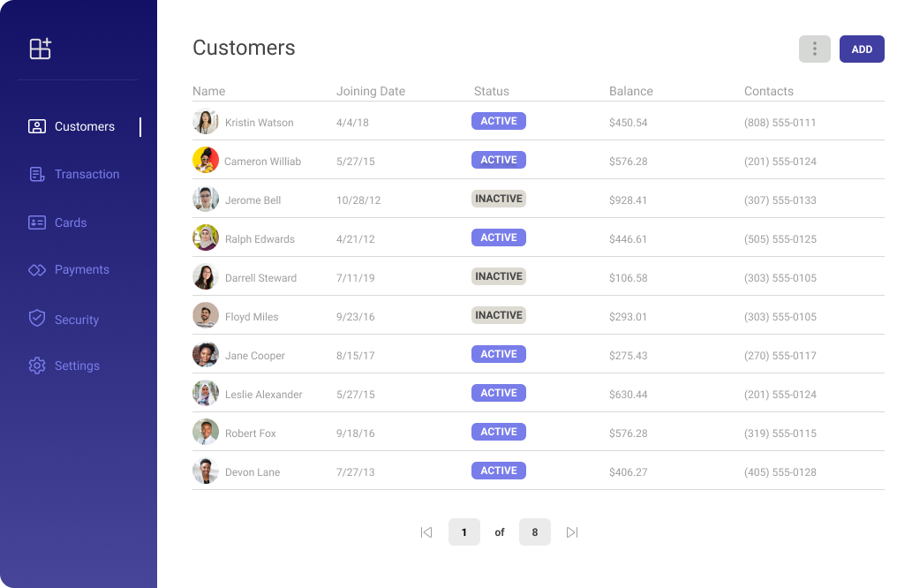Open Cameron Williab's profile avatar

[206, 160]
